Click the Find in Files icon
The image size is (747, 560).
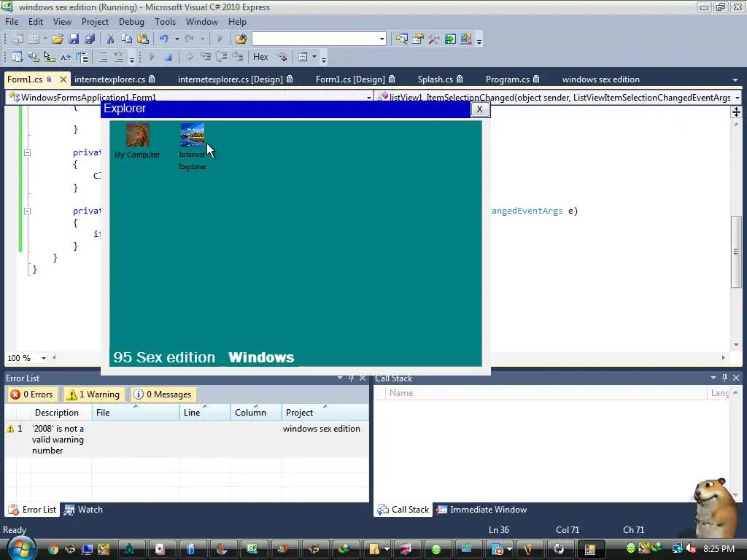point(241,39)
